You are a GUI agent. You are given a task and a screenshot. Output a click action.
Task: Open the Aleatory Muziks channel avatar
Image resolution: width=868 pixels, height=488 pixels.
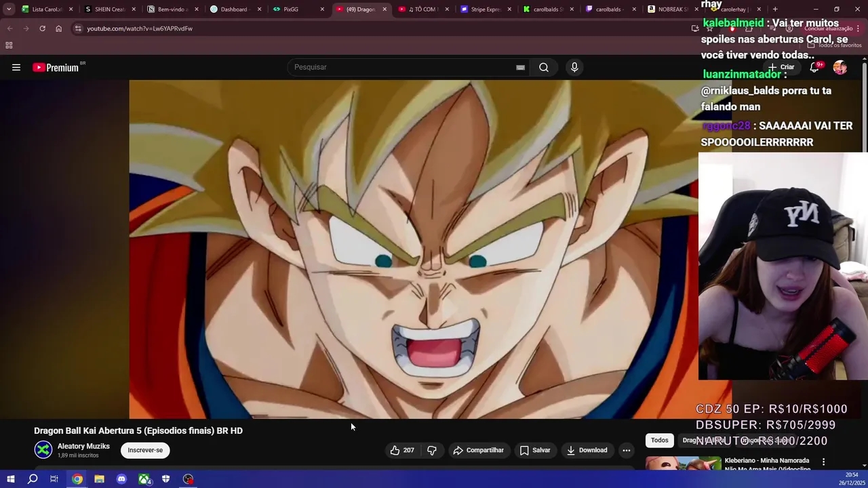point(43,450)
